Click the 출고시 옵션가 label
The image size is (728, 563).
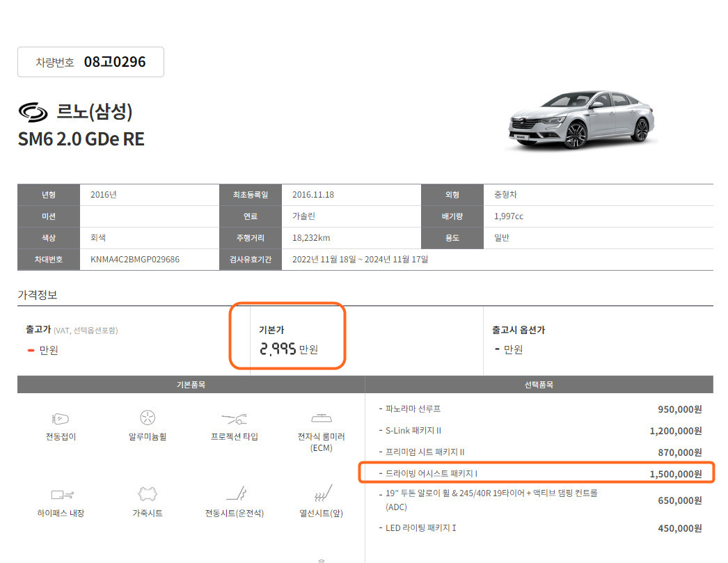coord(519,330)
